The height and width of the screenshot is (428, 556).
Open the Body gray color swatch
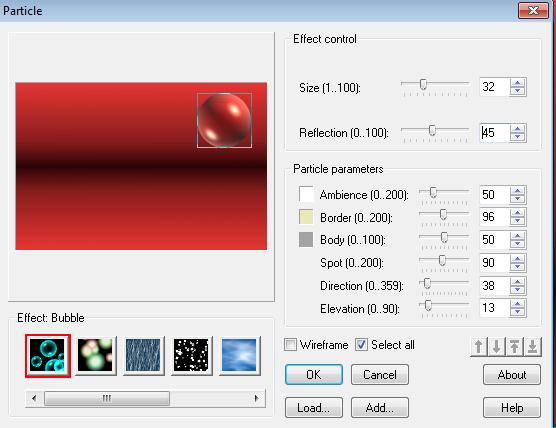pos(306,240)
